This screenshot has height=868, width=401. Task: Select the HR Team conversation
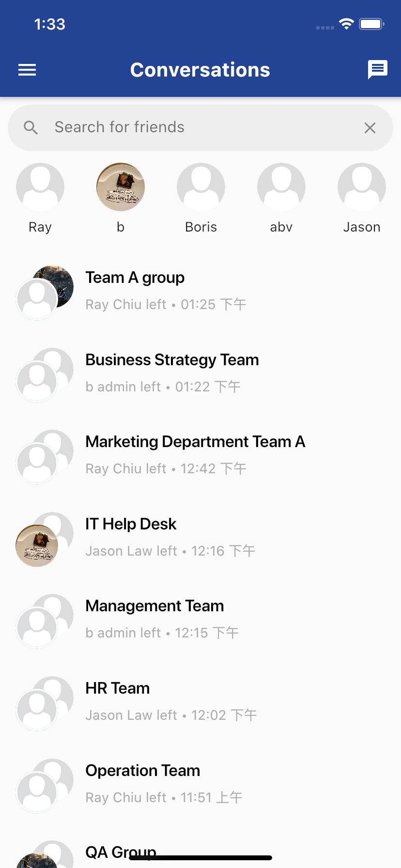click(x=200, y=702)
